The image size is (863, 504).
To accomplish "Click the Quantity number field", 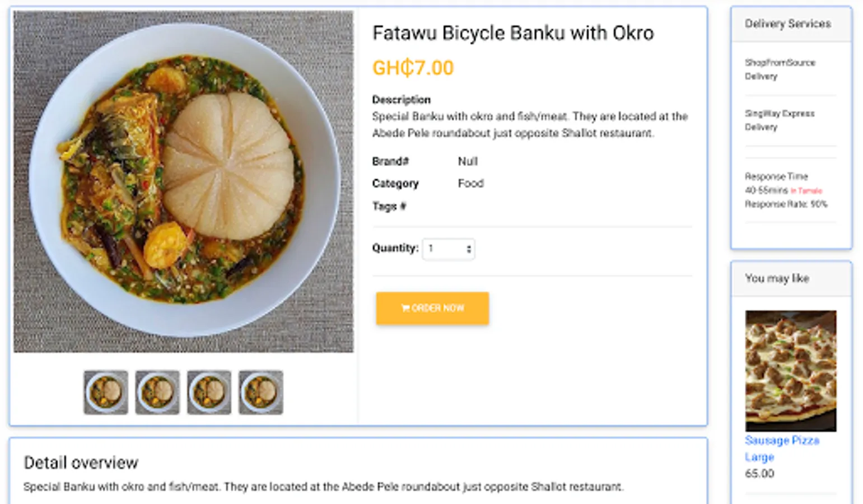I will coord(444,249).
